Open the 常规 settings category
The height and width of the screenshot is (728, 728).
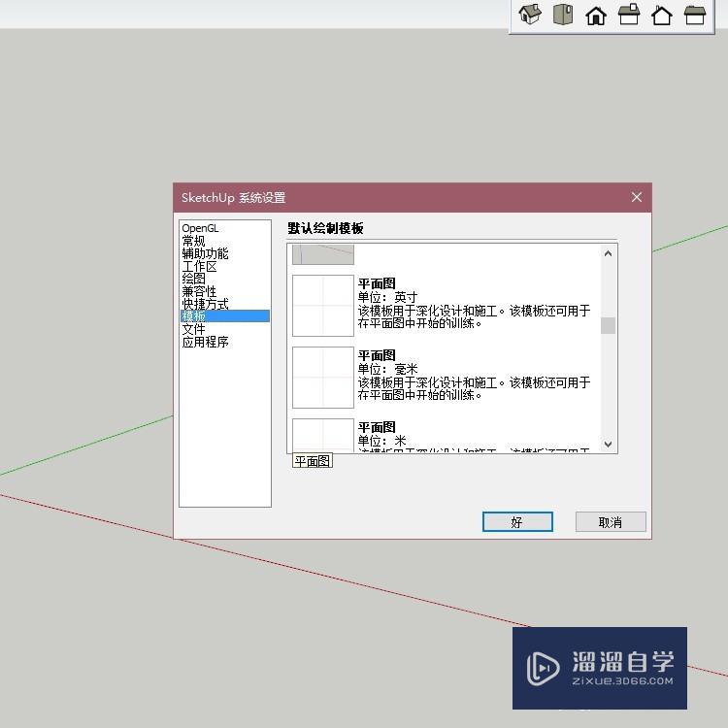tap(193, 241)
